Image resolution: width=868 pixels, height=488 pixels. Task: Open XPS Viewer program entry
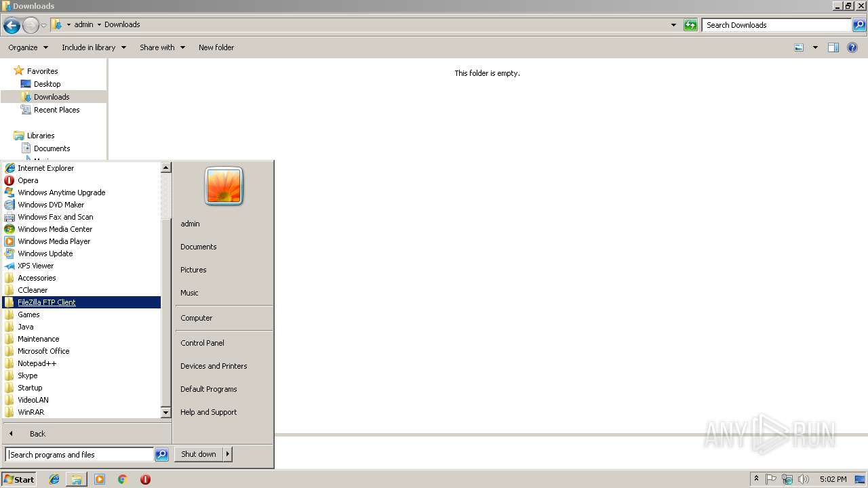(x=81, y=266)
